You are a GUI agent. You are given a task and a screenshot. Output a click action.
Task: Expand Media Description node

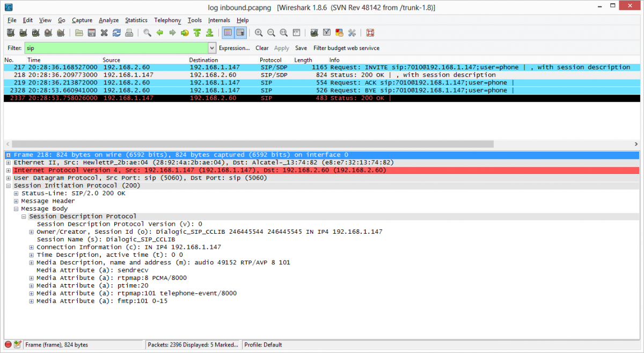[32, 263]
